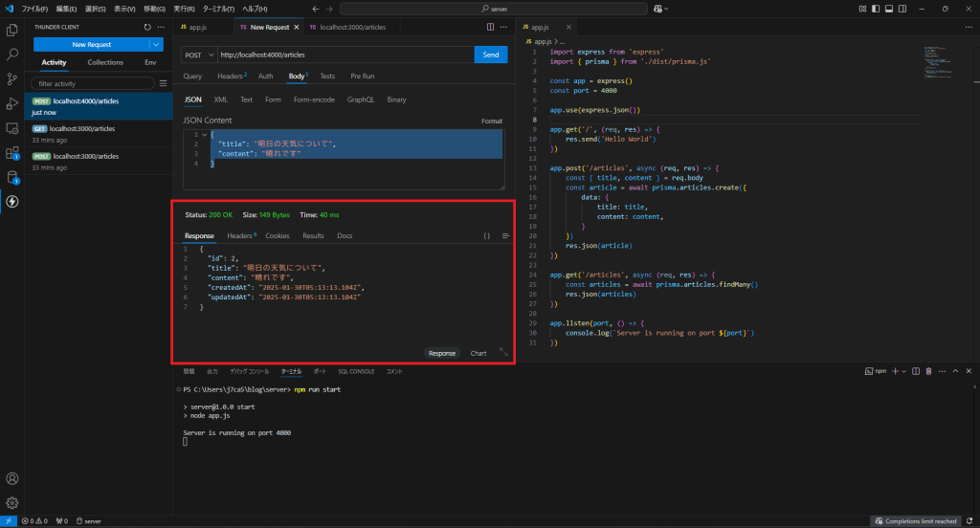The height and width of the screenshot is (528, 980).
Task: Collapse the JSON body fold arrow
Action: point(204,134)
